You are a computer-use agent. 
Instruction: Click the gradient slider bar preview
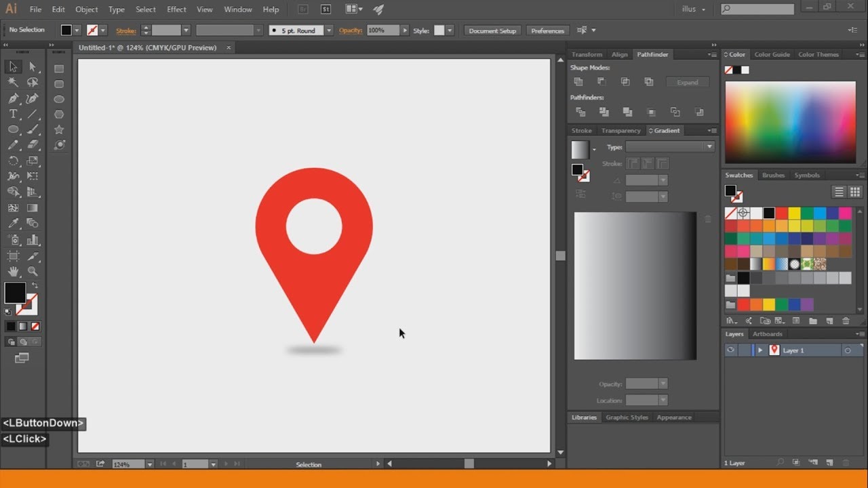[635, 285]
